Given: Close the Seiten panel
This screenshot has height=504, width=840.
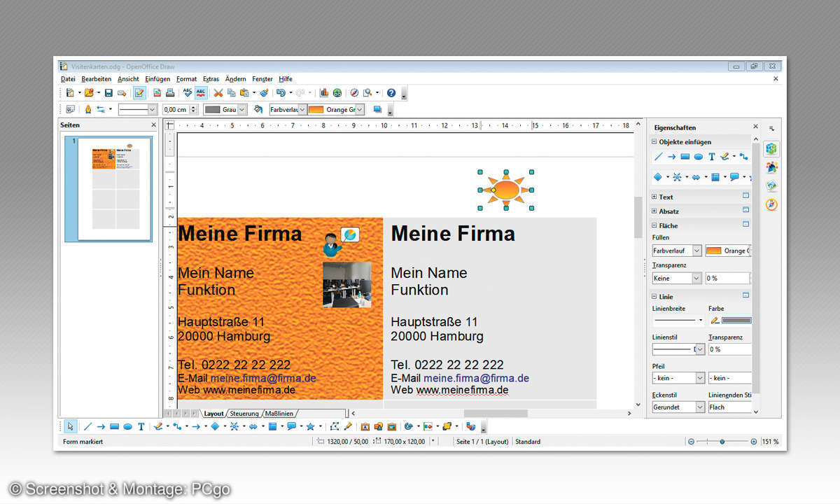Looking at the screenshot, I should (154, 125).
